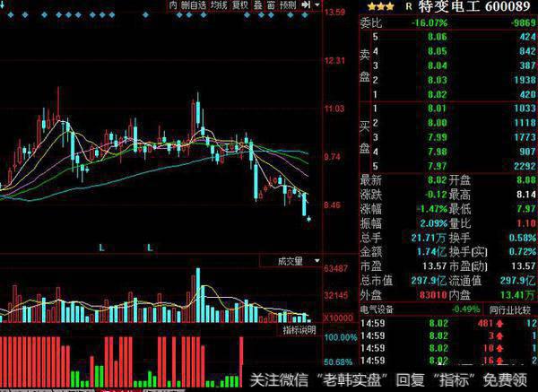
Task: Select the stock title 特变电工 600089
Action: (x=474, y=6)
